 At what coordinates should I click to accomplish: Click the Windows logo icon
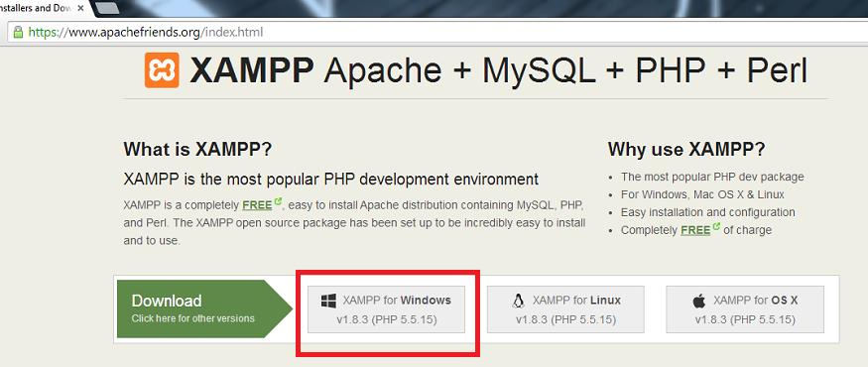pos(328,302)
